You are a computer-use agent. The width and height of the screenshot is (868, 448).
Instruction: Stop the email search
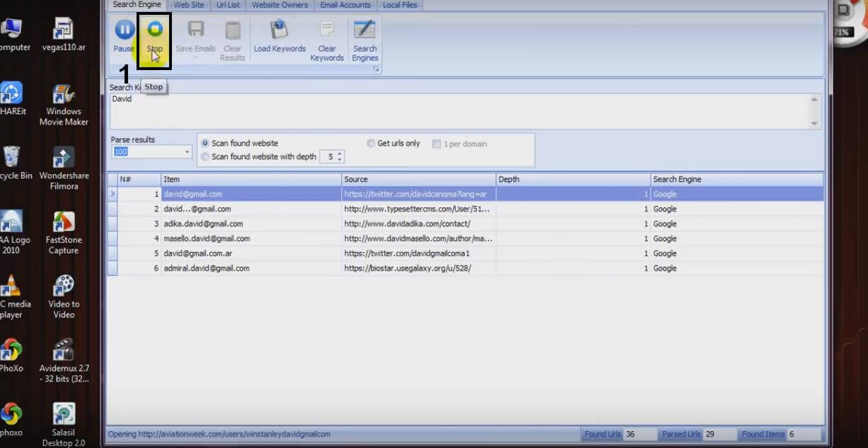(154, 36)
